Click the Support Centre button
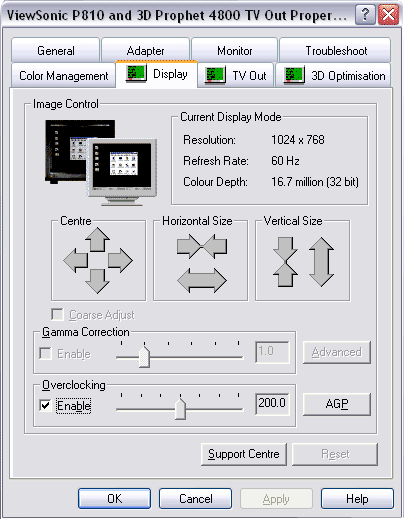This screenshot has height=519, width=404. [244, 454]
